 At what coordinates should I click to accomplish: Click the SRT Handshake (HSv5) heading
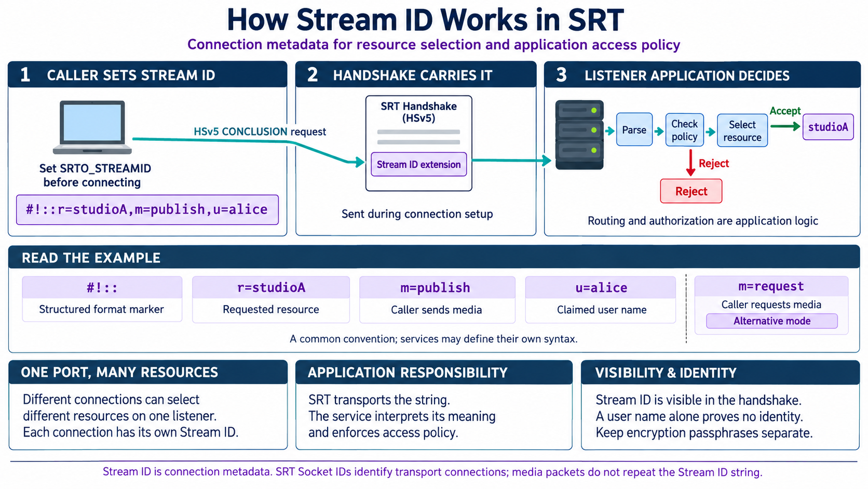coord(419,112)
